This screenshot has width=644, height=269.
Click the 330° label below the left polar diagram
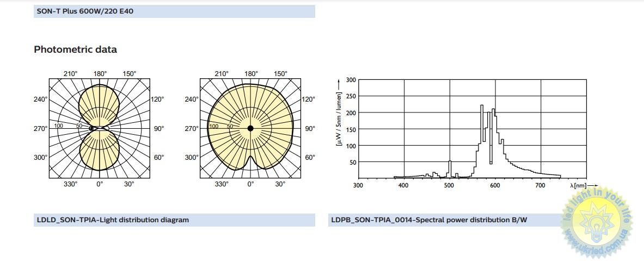tap(70, 184)
